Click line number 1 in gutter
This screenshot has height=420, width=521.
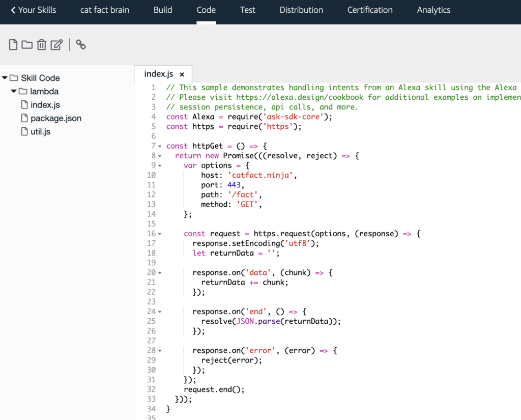pos(153,88)
